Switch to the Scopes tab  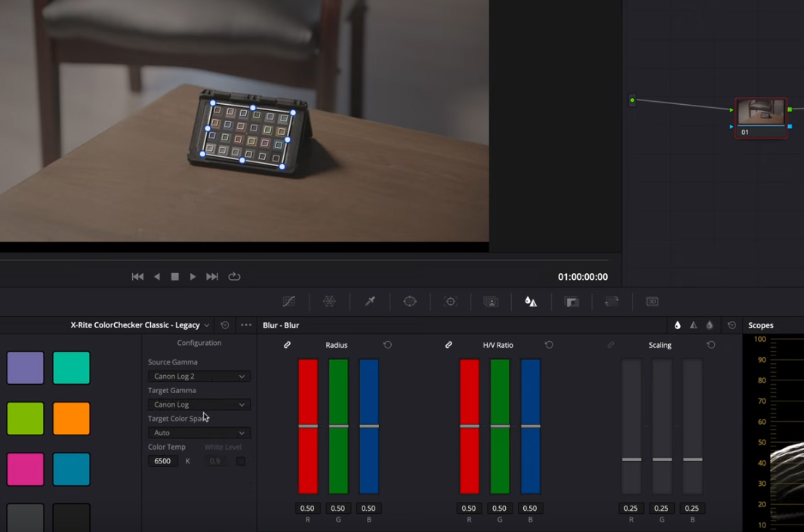(762, 324)
